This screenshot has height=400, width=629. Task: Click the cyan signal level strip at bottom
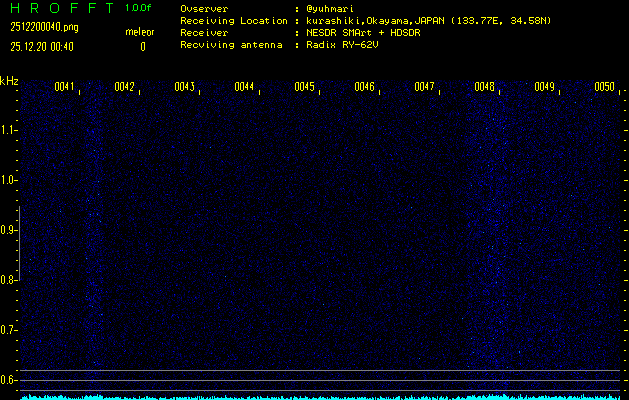[x=320, y=397]
